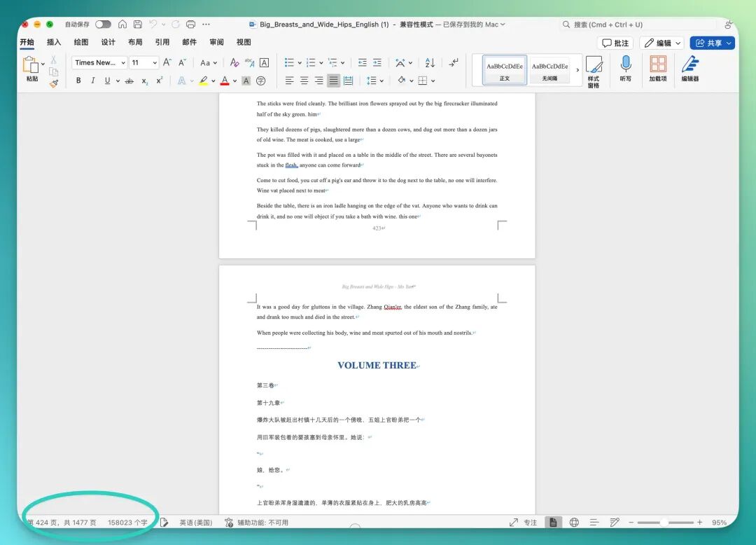Expand multilevel list options arrow
756x545 pixels.
tap(342, 63)
